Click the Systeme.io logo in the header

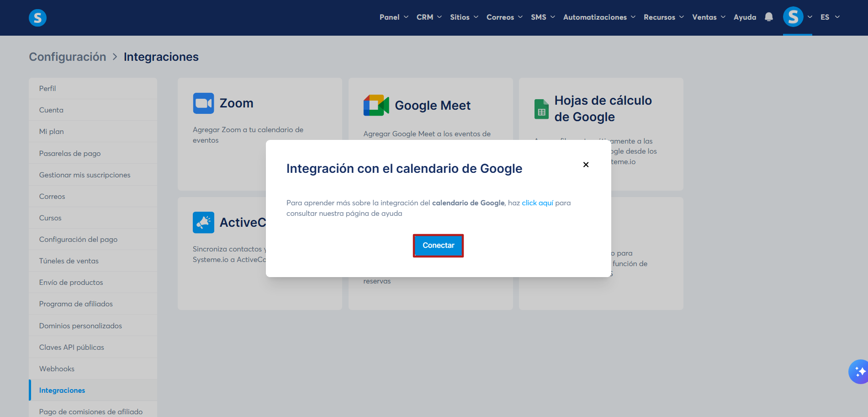coord(37,18)
